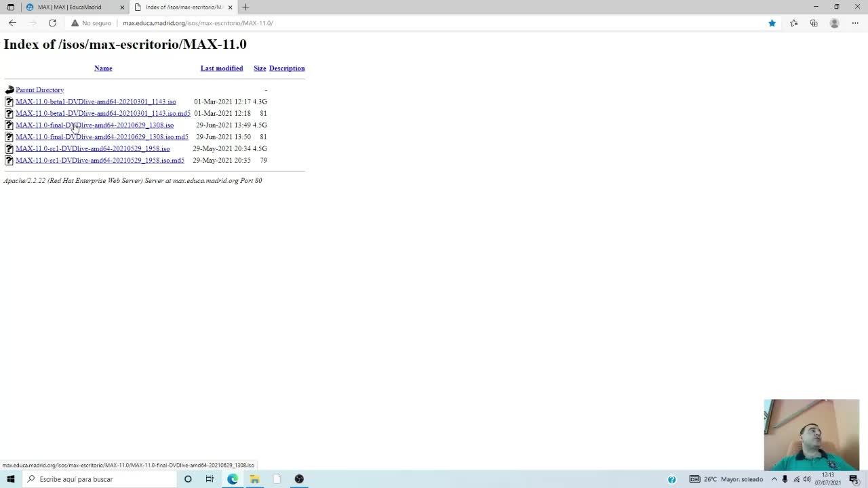Screen dimensions: 868x488
Task: Select the 'Index of /isos/max-escritorio' tab
Action: tap(183, 7)
